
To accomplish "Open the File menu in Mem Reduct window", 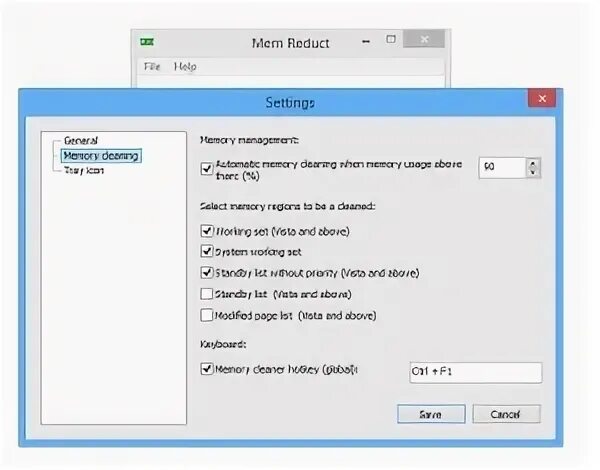I will point(152,67).
